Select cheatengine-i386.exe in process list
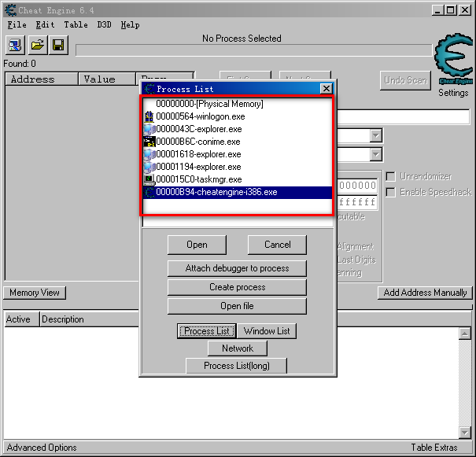 216,192
